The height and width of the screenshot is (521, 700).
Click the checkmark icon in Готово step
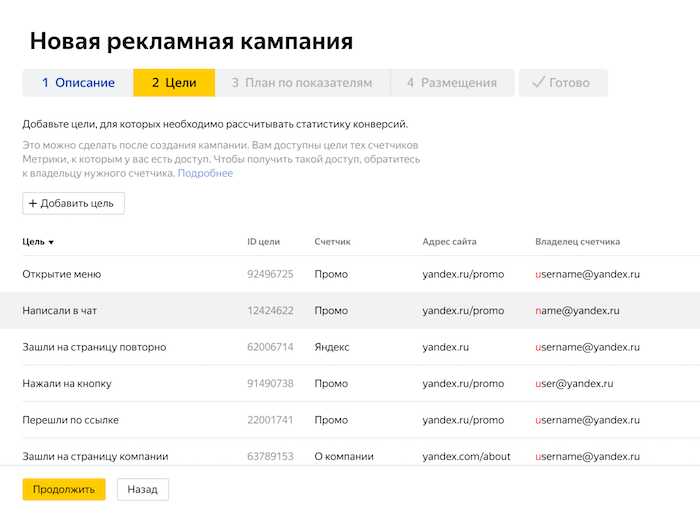tap(538, 83)
